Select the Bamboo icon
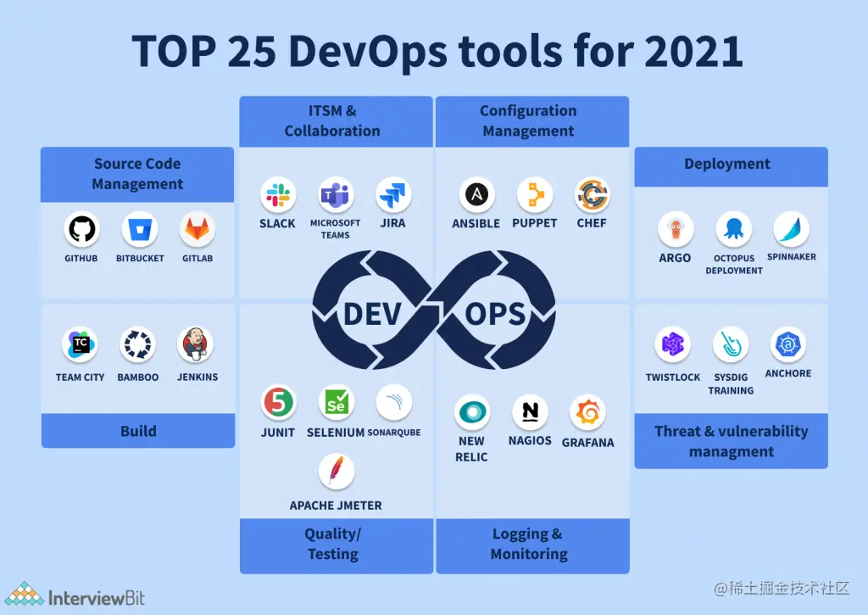The image size is (868, 615). tap(137, 344)
